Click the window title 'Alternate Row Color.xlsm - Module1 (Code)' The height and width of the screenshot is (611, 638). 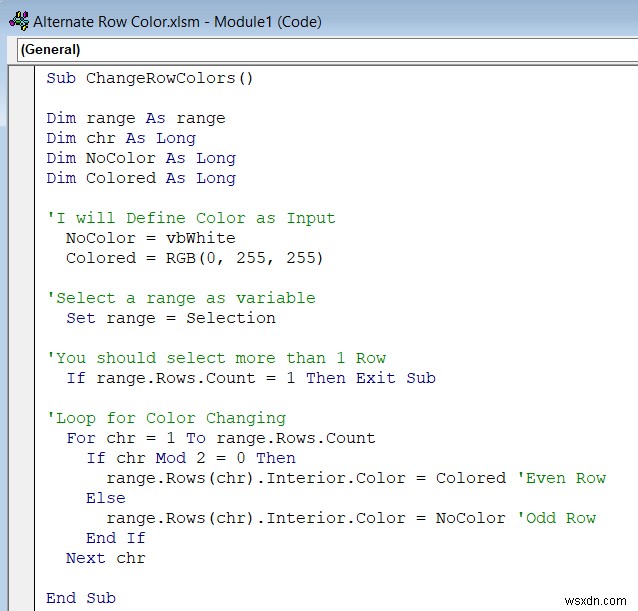point(177,21)
